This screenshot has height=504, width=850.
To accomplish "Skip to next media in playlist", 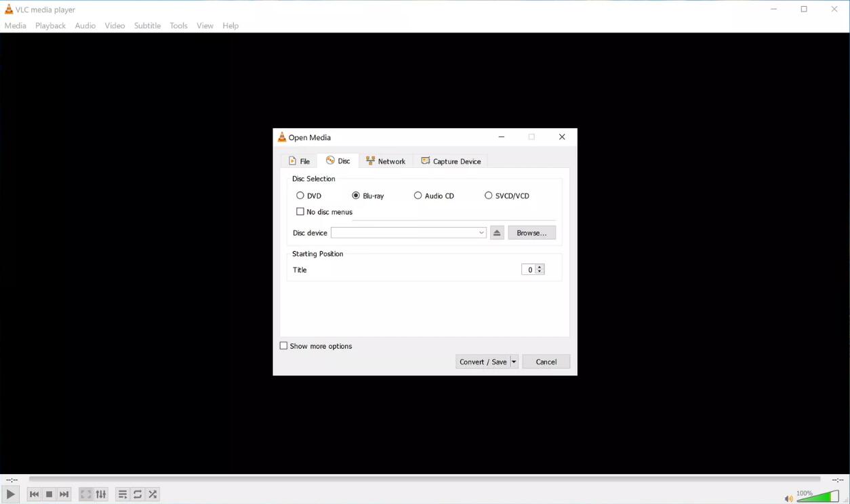I will point(64,495).
